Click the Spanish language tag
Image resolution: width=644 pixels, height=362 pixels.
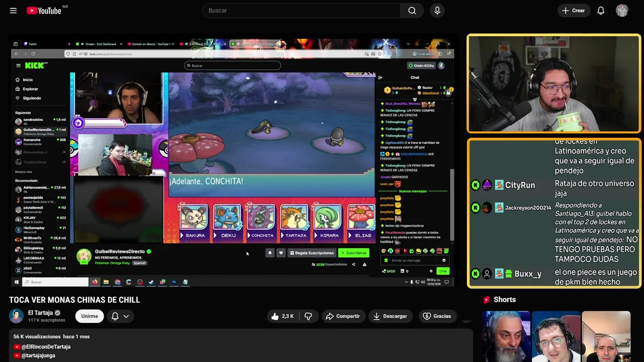tap(139, 263)
